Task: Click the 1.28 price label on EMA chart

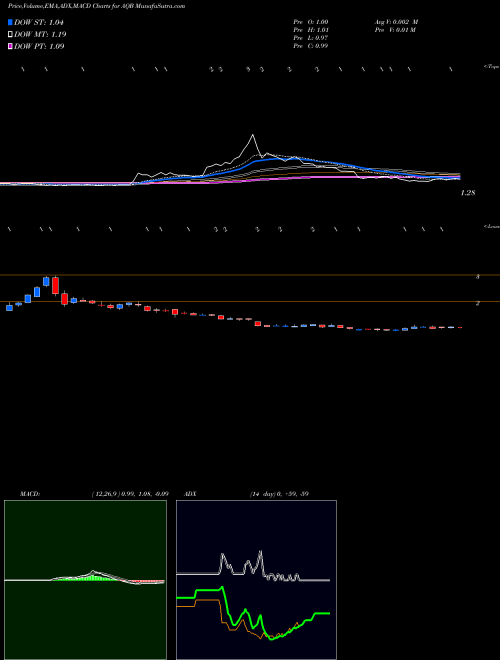Action: [x=468, y=193]
